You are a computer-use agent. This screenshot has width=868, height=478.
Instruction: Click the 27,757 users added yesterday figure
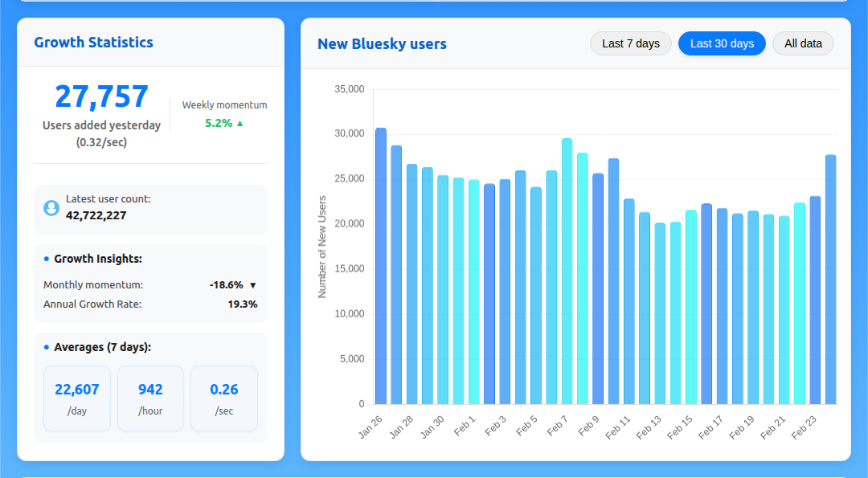click(101, 96)
